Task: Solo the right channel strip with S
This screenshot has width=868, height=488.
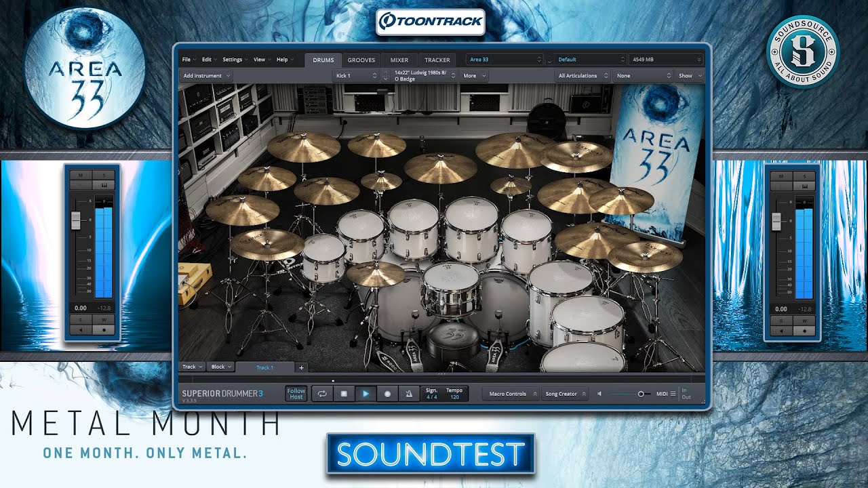Action: click(x=804, y=175)
